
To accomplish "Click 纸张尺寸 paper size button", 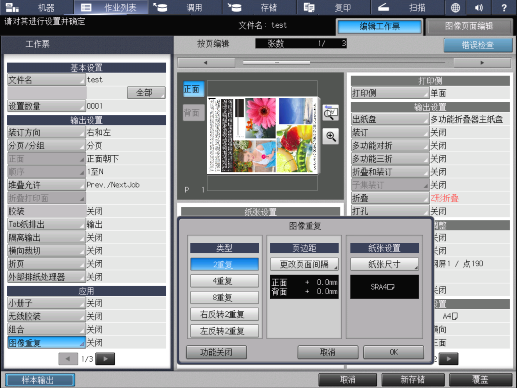I will [384, 264].
